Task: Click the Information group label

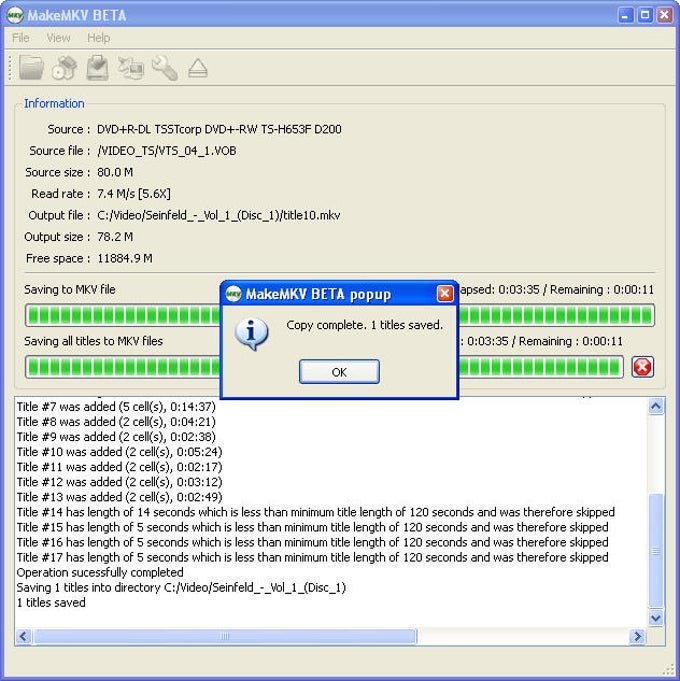Action: point(54,103)
